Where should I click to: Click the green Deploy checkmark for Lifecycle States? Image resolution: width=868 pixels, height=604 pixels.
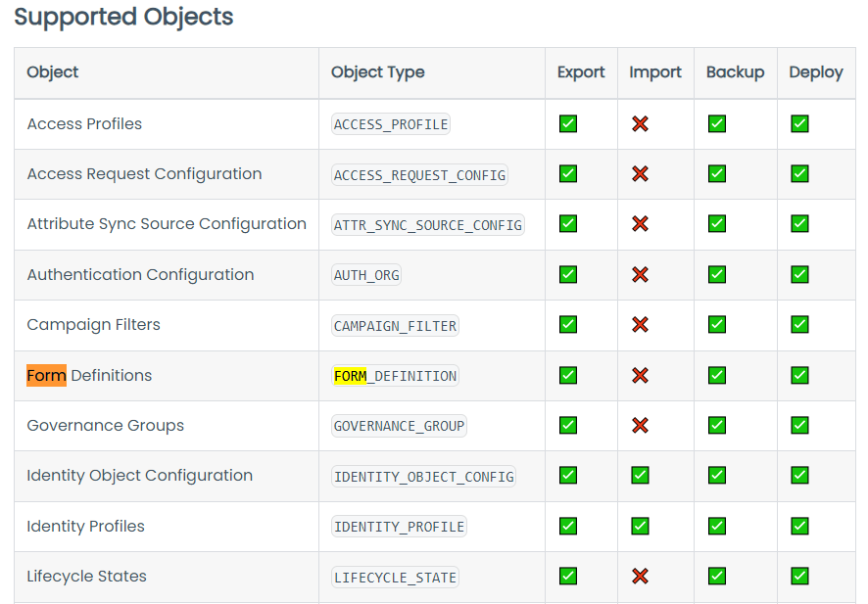(x=799, y=577)
